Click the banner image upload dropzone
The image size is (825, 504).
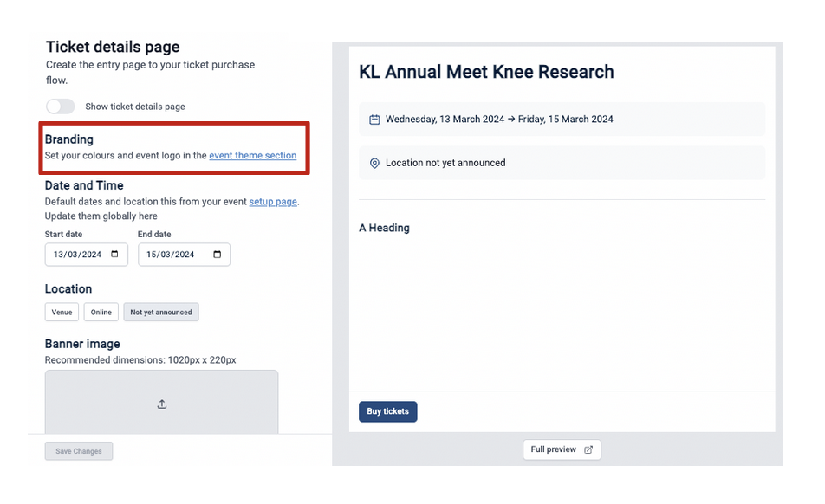pyautogui.click(x=161, y=403)
